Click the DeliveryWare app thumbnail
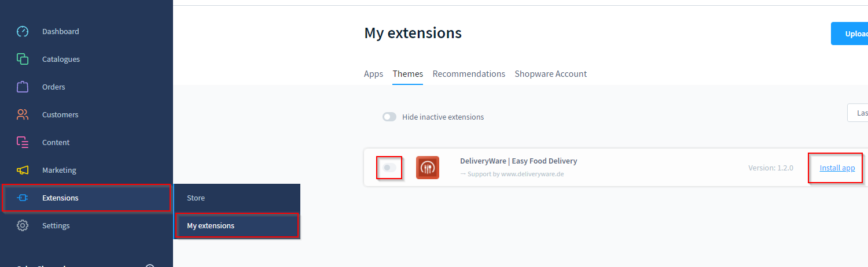This screenshot has width=868, height=267. coord(427,168)
